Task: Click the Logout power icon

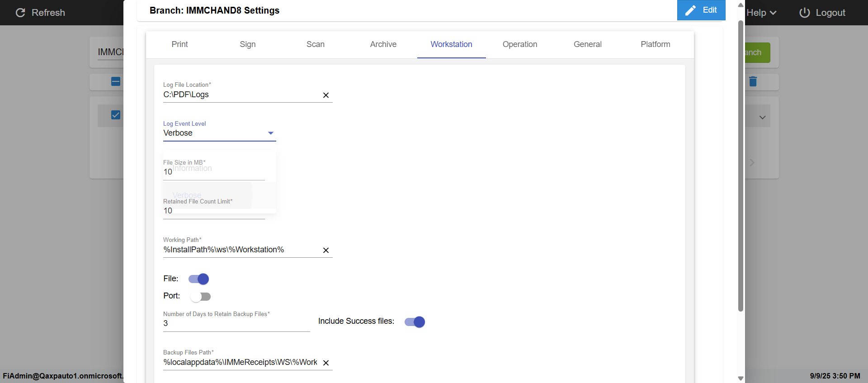Action: point(804,13)
